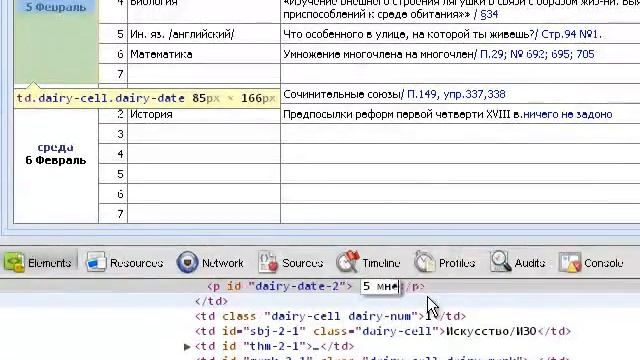
Task: Open the Console panel icon
Action: click(x=570, y=262)
